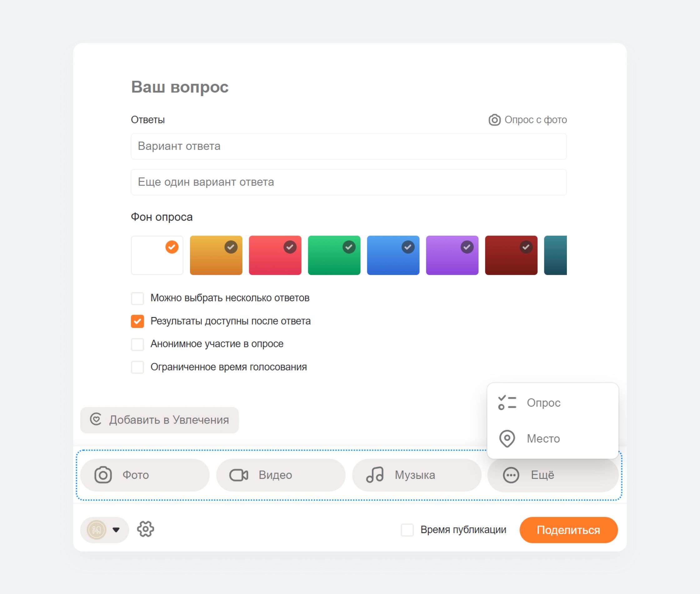This screenshot has width=700, height=594.
Task: Select Место from the popup menu
Action: click(x=543, y=438)
